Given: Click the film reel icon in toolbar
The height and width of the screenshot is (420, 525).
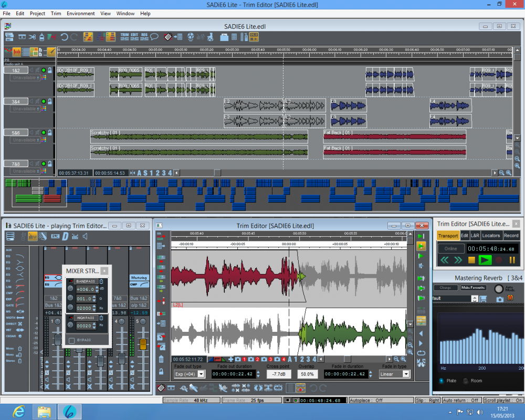Looking at the screenshot, I should (191, 37).
